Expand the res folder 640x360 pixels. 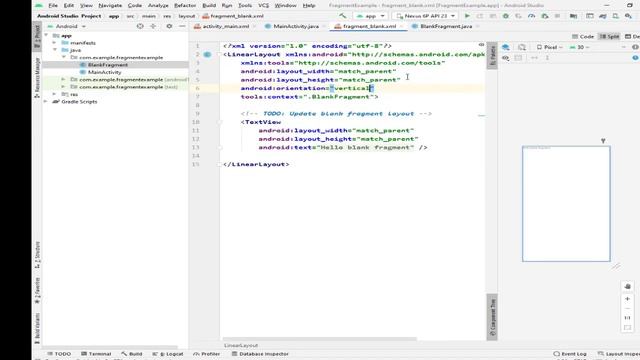[x=55, y=94]
